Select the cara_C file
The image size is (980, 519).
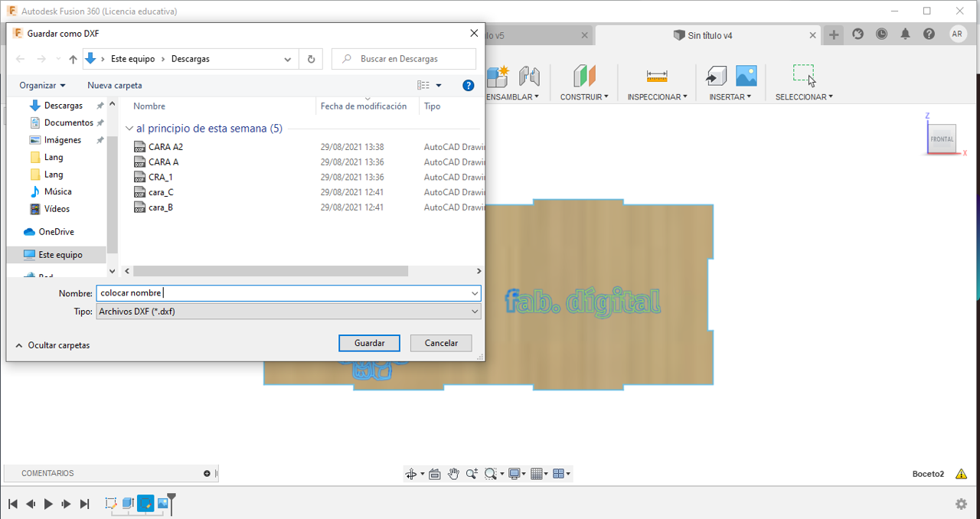coord(161,192)
